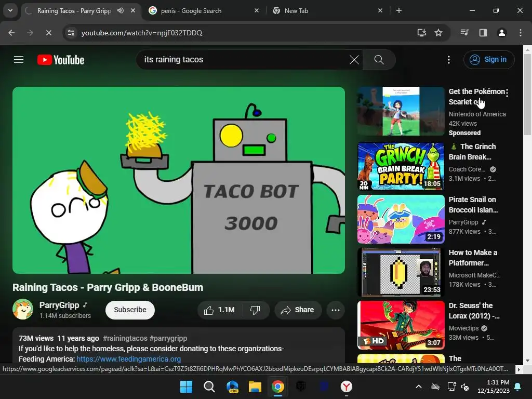Viewport: 532px width, 399px height.
Task: Open the #parrygripp hashtag
Action: point(168,338)
